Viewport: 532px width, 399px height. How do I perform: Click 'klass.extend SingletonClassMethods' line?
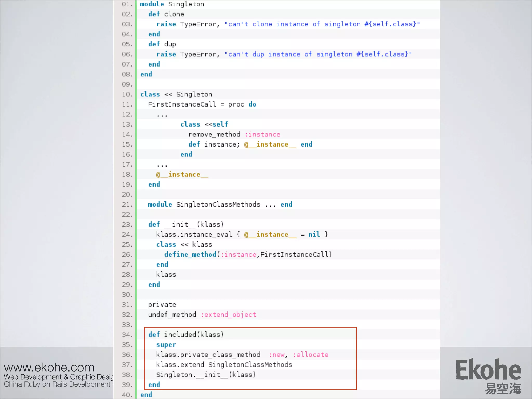[224, 365]
